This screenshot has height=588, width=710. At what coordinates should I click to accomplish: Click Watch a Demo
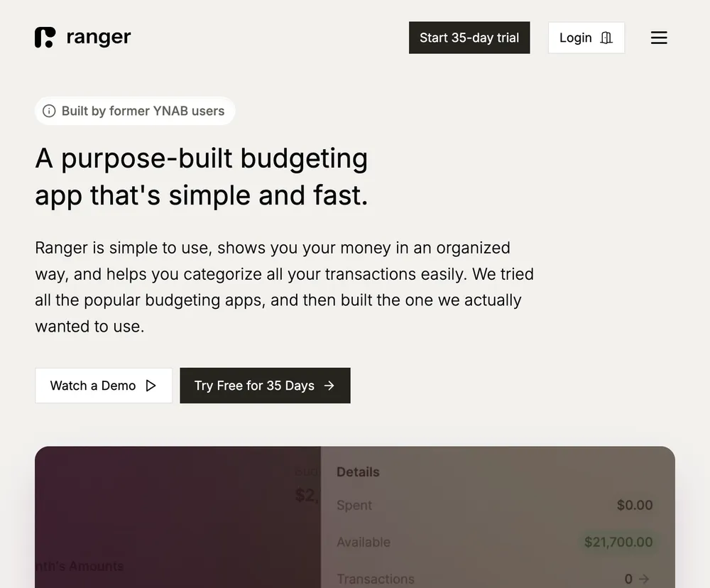pyautogui.click(x=104, y=386)
